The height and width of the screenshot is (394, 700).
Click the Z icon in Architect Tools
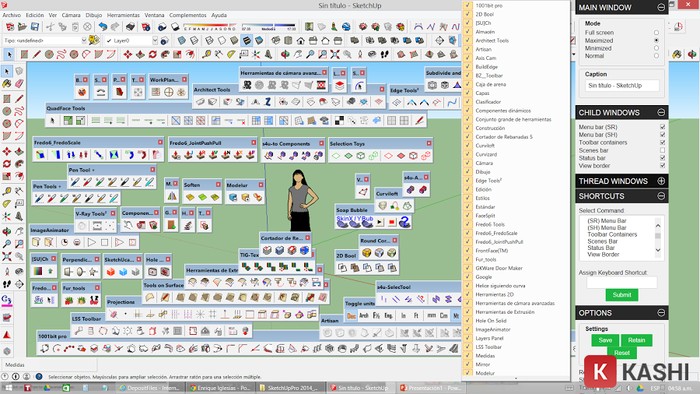(268, 102)
